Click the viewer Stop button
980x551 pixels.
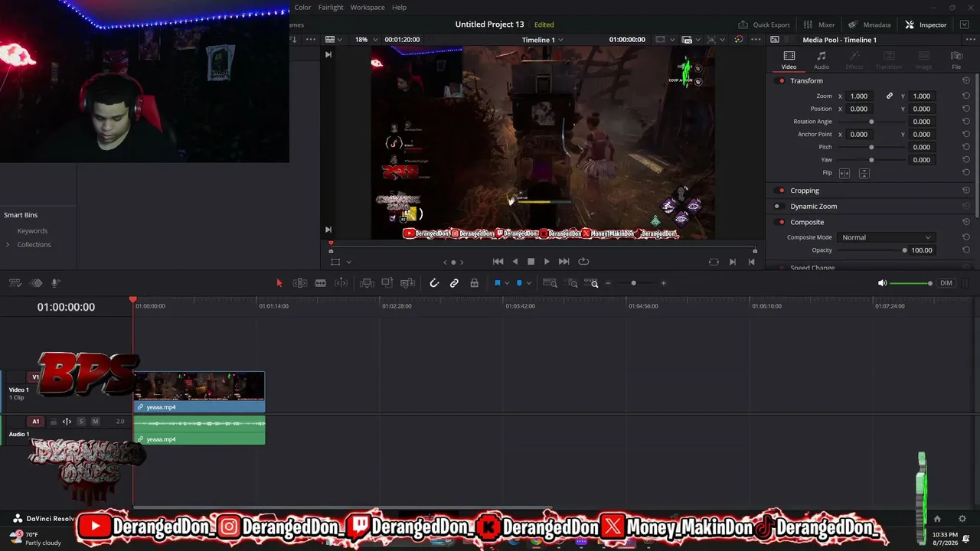coord(531,262)
